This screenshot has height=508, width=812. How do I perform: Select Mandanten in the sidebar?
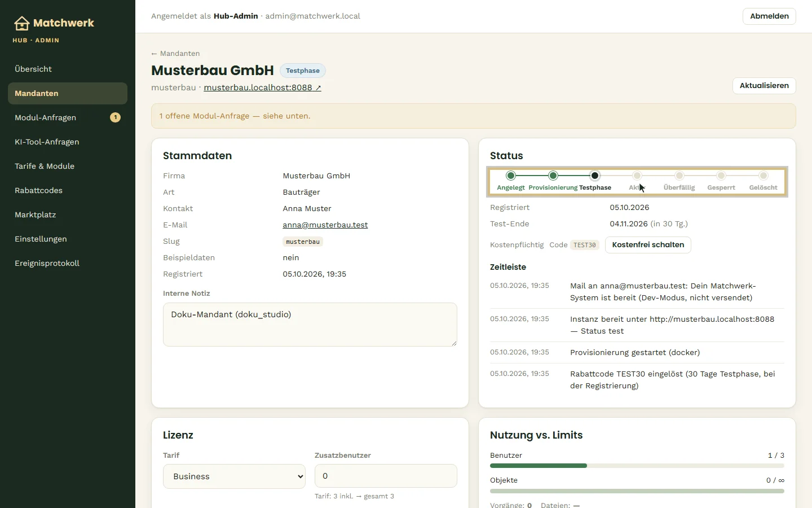pos(68,93)
